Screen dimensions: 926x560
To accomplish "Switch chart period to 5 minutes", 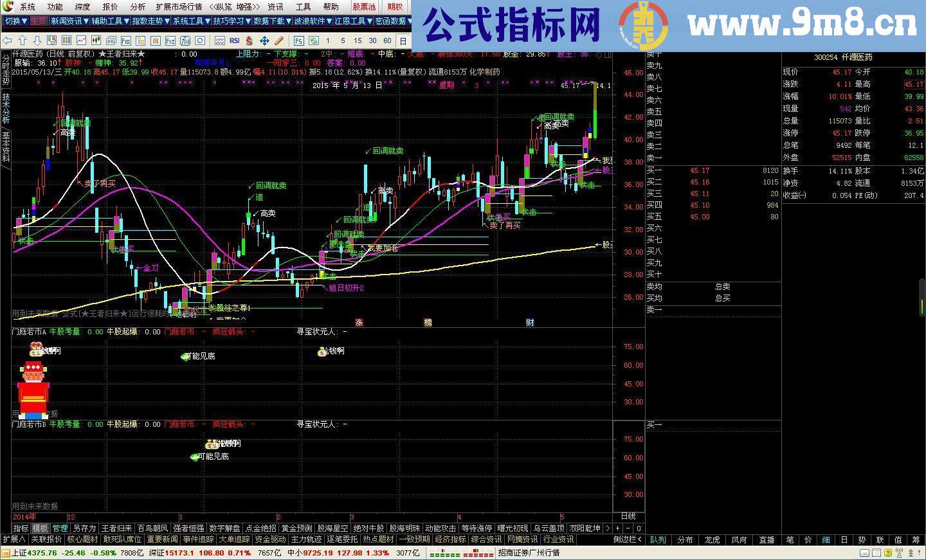I will (343, 40).
